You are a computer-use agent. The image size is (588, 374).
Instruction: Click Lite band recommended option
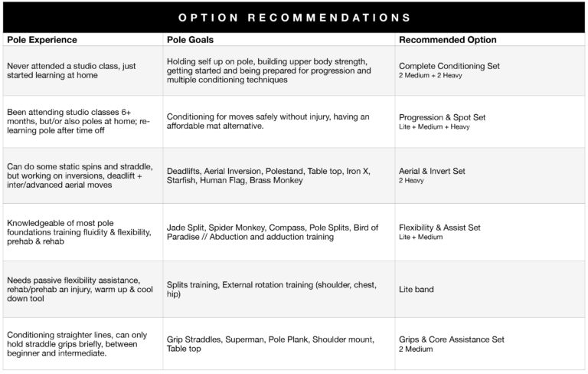point(416,290)
